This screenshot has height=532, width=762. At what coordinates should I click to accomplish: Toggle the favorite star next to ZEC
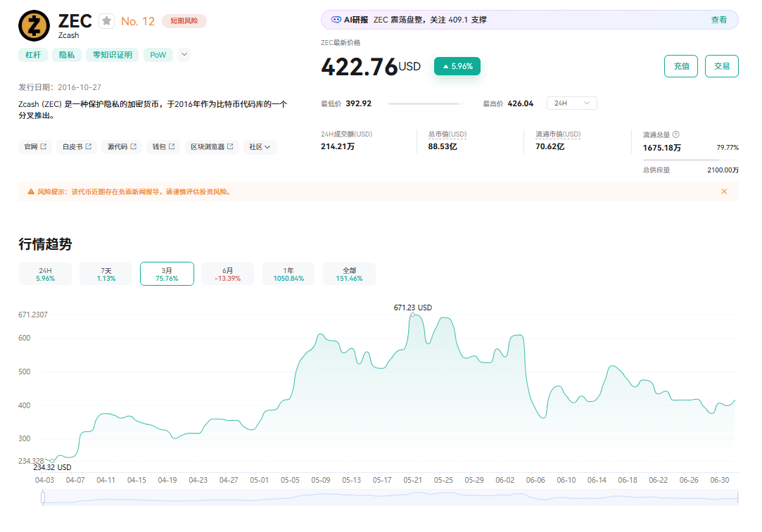click(x=106, y=21)
